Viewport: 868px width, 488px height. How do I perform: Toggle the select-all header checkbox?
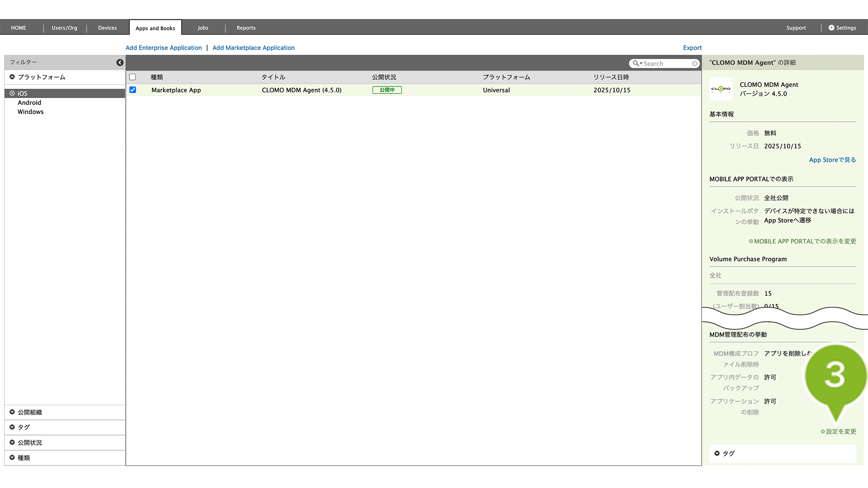pos(133,77)
